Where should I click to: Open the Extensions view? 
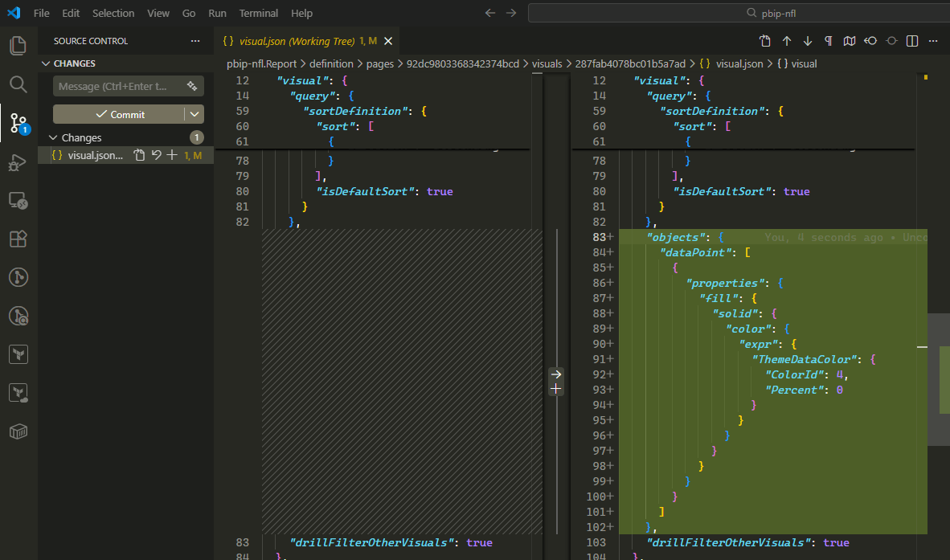click(18, 239)
